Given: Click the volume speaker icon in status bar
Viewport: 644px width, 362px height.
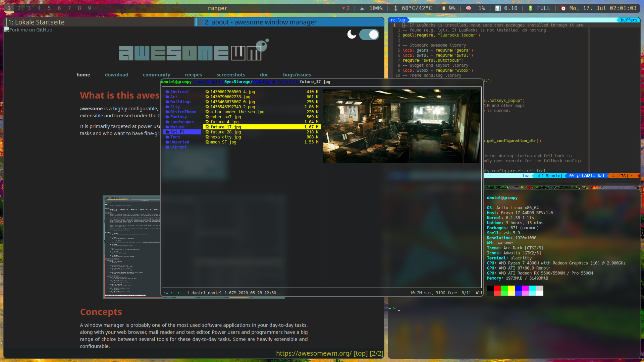Looking at the screenshot, I should pos(362,8).
